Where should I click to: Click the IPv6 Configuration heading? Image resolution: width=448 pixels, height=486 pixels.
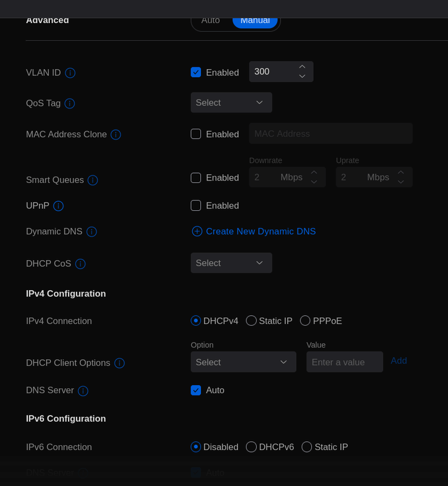[66, 419]
